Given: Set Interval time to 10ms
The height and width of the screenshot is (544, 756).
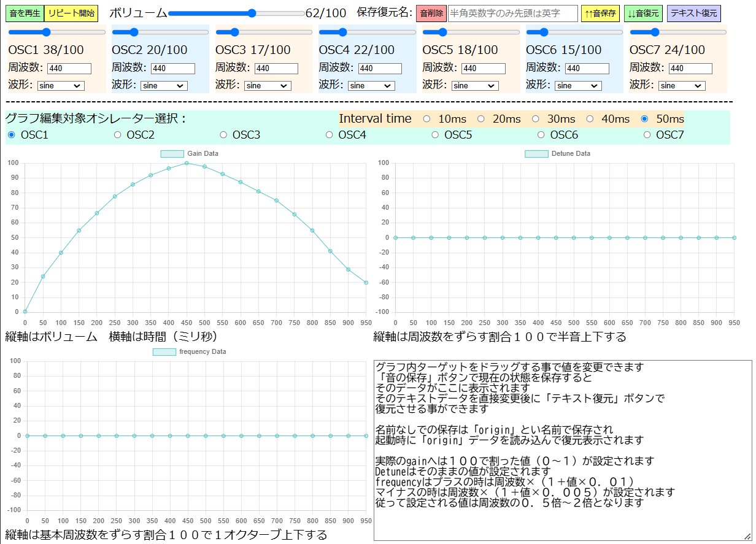Looking at the screenshot, I should coord(426,118).
